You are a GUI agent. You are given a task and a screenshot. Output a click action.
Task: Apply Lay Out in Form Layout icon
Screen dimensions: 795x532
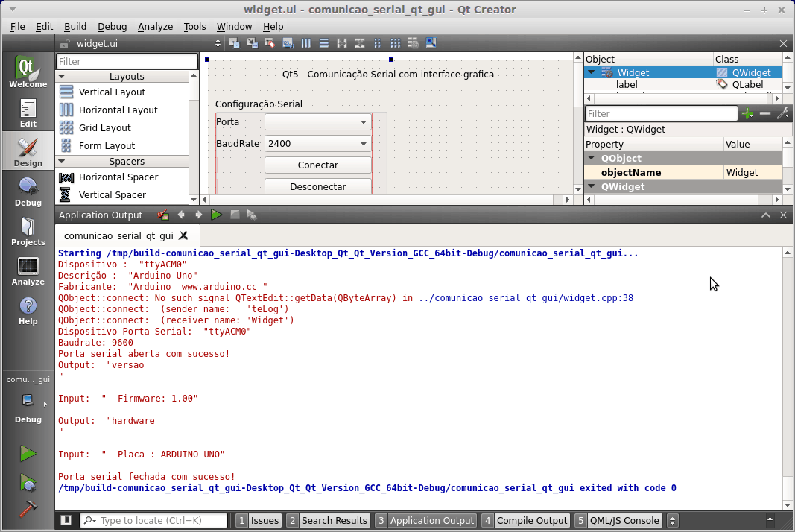(377, 44)
